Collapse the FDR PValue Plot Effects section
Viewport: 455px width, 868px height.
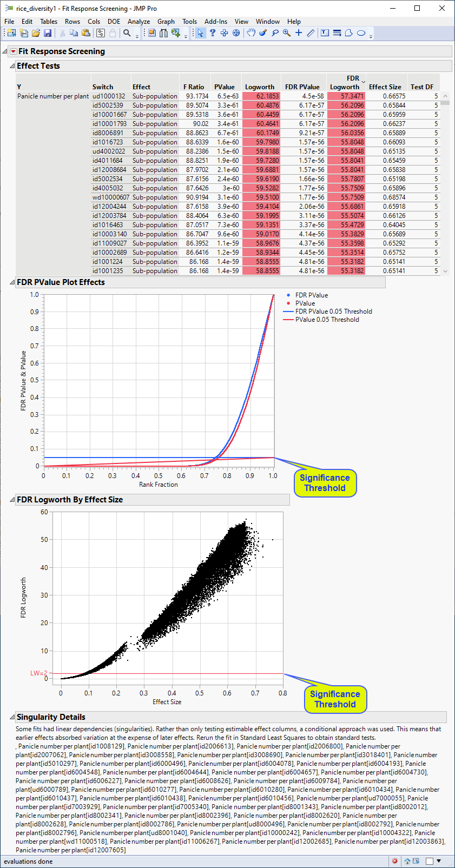coord(12,282)
